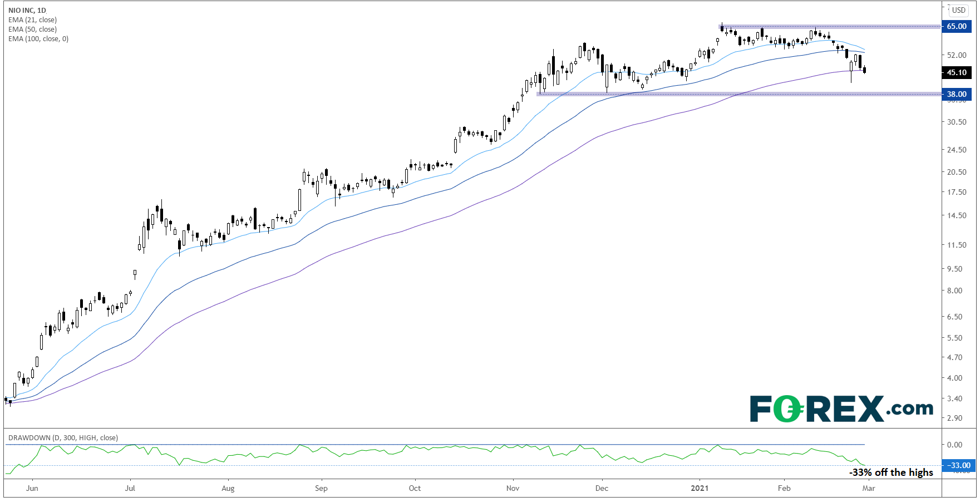Click the Nov label on time axis
This screenshot has height=502, width=980.
click(x=513, y=488)
